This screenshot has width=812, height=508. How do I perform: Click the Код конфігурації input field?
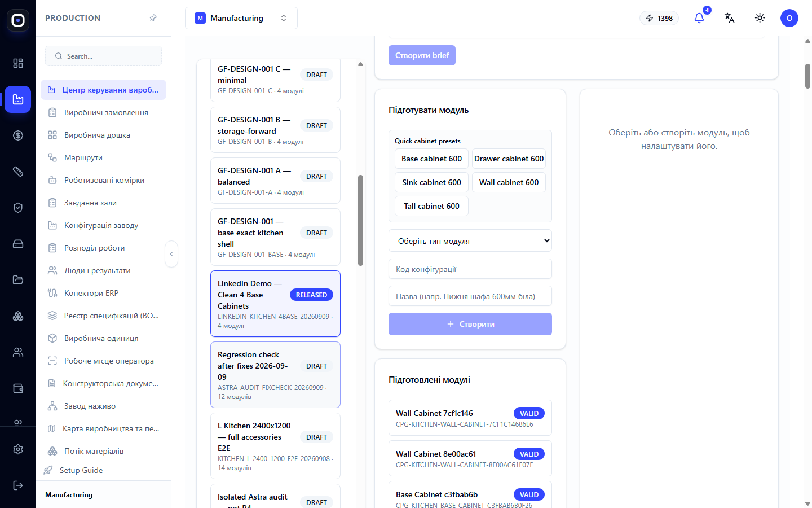470,269
